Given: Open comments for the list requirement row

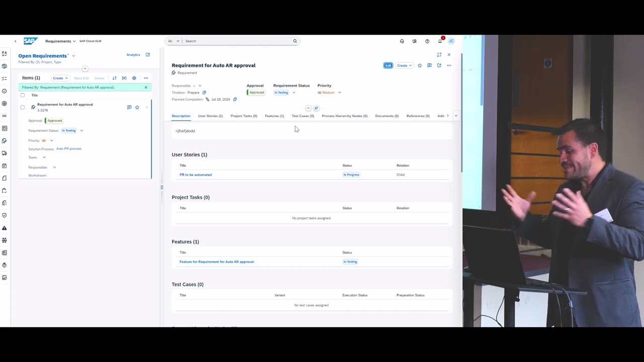Looking at the screenshot, I should click(129, 107).
